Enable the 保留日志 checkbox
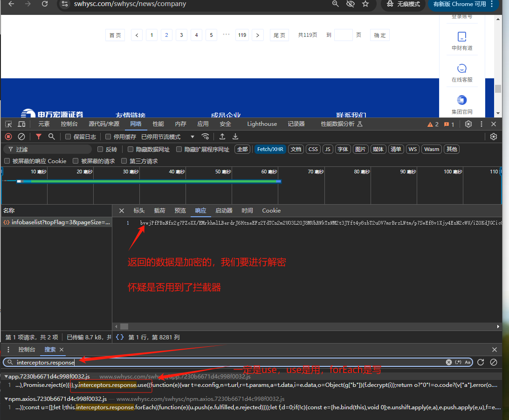Screen dimensions: 509x420 [68, 137]
